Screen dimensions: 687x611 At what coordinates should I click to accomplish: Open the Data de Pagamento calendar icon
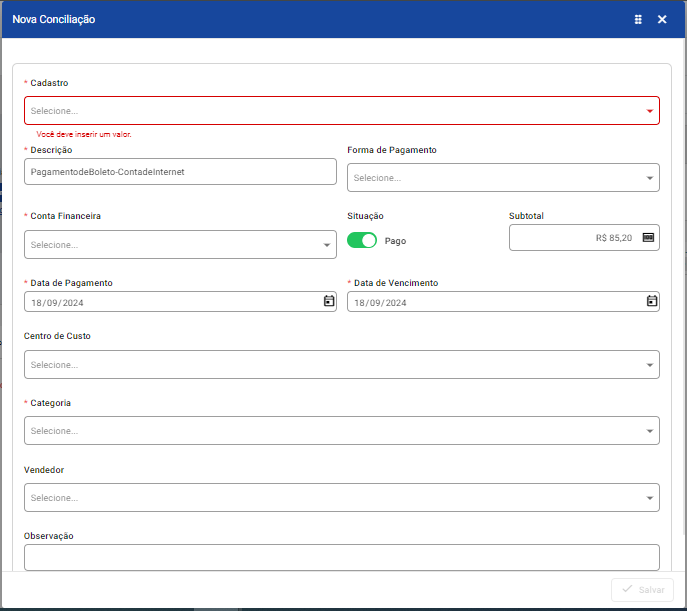[x=328, y=301]
